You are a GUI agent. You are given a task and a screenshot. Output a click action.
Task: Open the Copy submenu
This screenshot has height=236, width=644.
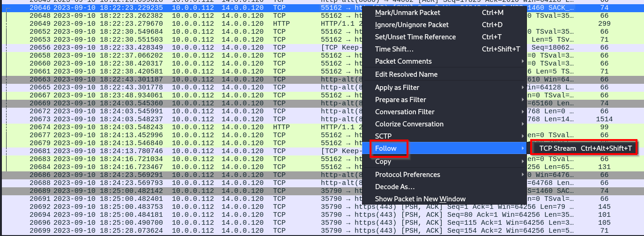click(x=383, y=162)
